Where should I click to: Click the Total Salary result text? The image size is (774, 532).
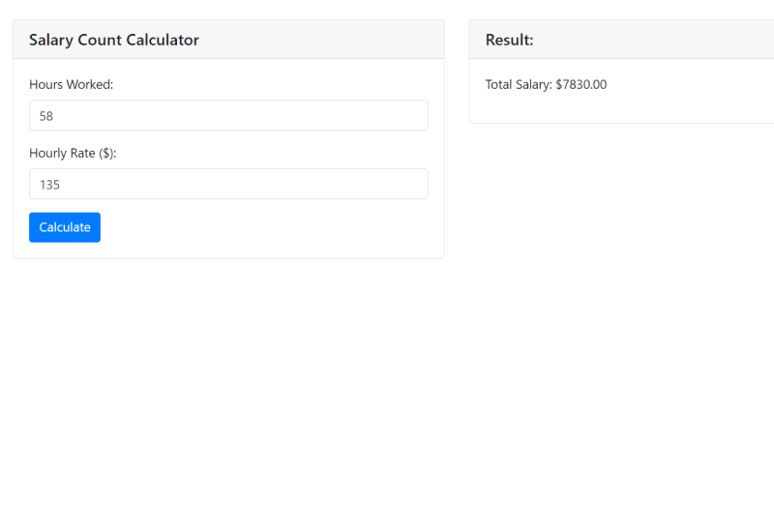(x=520, y=84)
